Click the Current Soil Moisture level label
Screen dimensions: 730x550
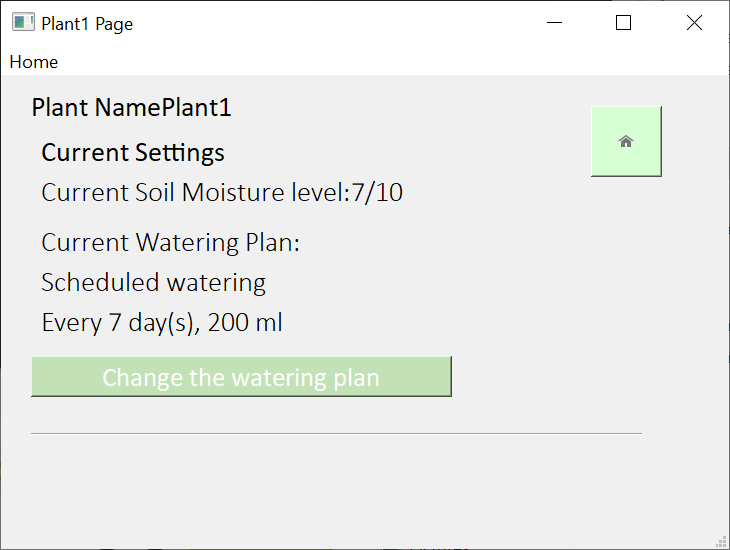coord(195,192)
